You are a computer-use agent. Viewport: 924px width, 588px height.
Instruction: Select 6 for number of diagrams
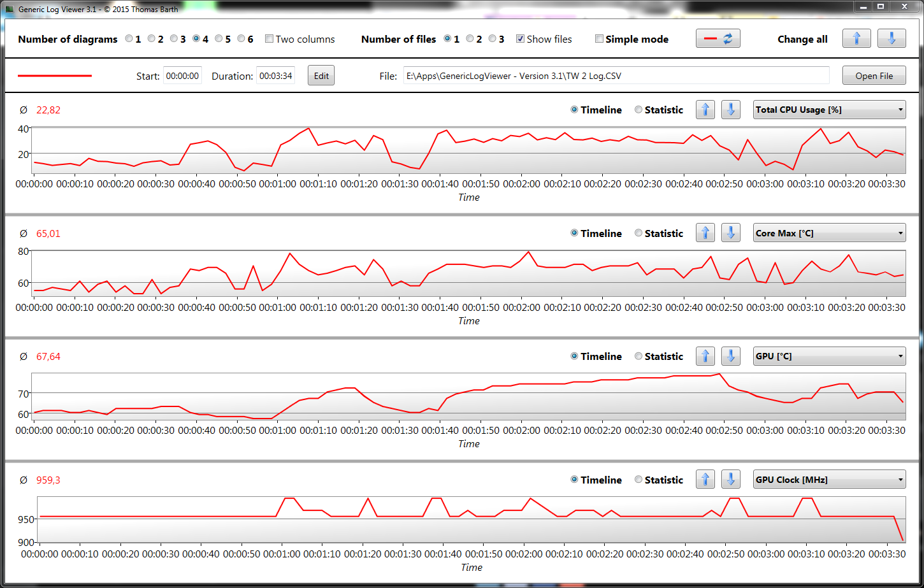click(x=242, y=39)
